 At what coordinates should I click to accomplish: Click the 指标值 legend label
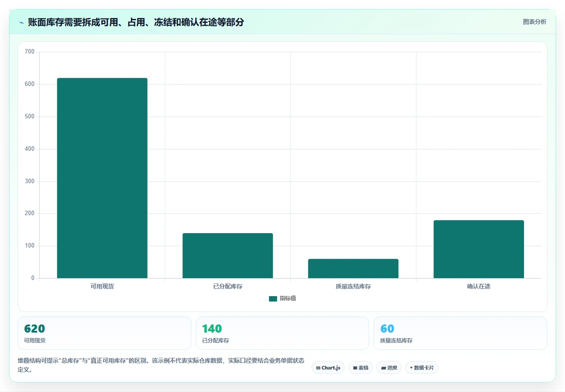click(x=288, y=298)
